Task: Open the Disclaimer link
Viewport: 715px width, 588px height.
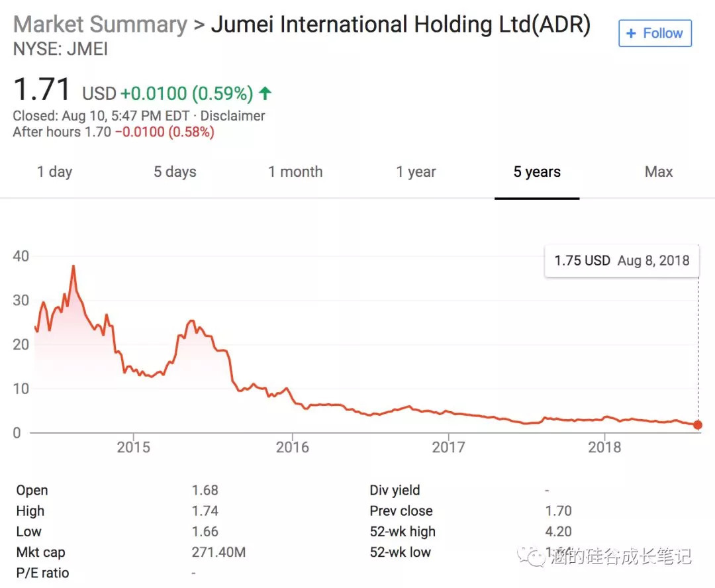Action: pos(232,116)
